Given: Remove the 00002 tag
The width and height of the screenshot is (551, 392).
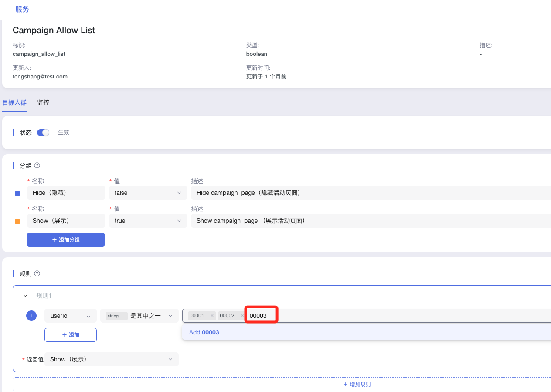Looking at the screenshot, I should point(242,316).
